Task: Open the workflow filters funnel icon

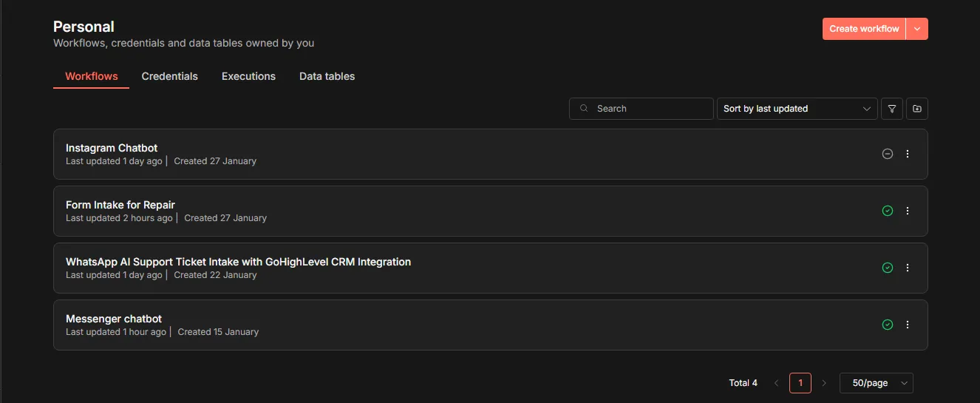Action: (892, 109)
